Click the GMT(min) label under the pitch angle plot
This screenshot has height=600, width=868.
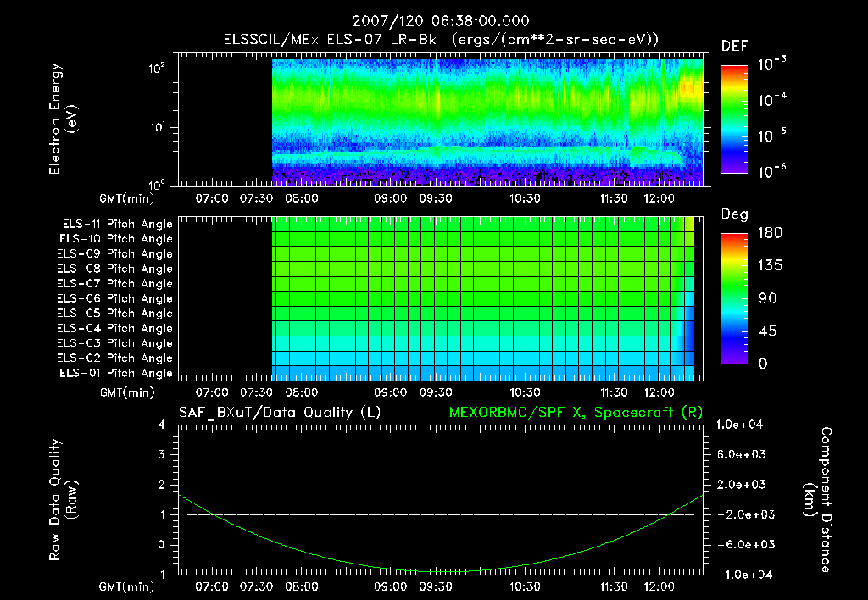(x=127, y=393)
